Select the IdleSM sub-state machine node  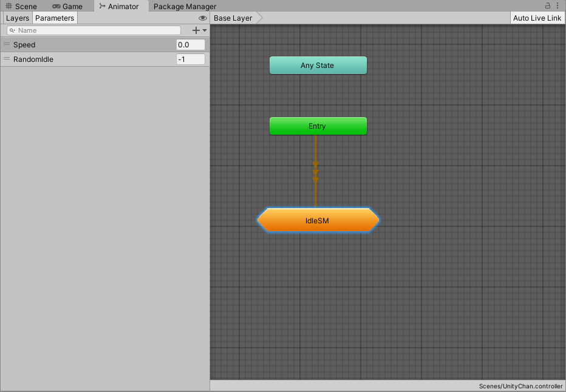point(318,220)
